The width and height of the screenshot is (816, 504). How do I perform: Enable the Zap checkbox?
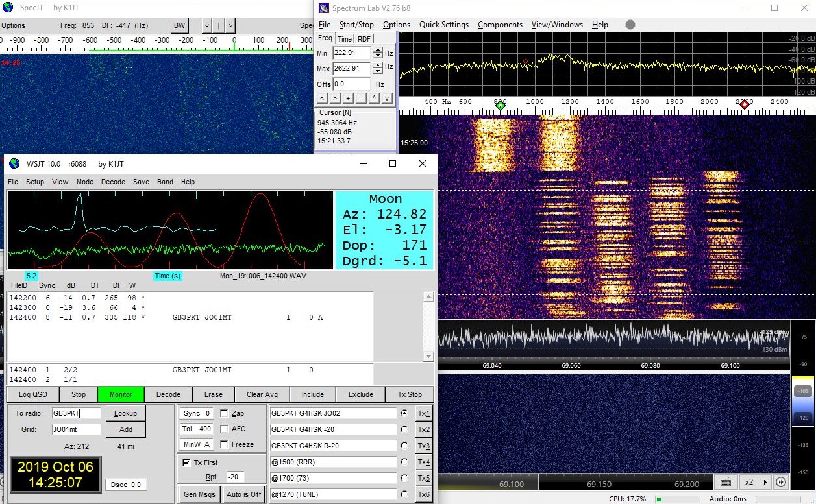[x=225, y=414]
